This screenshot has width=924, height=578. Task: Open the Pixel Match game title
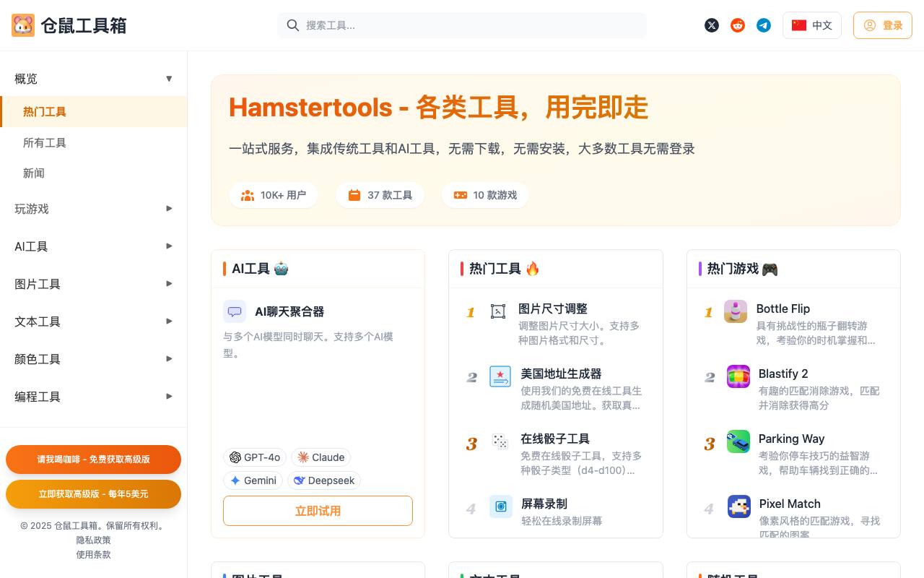(x=790, y=504)
